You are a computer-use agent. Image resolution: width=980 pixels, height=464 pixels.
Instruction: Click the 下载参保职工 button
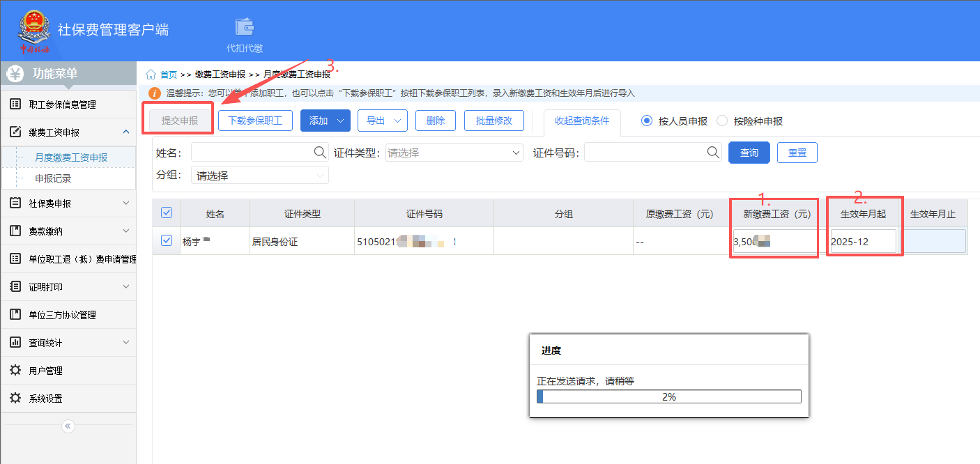[255, 121]
